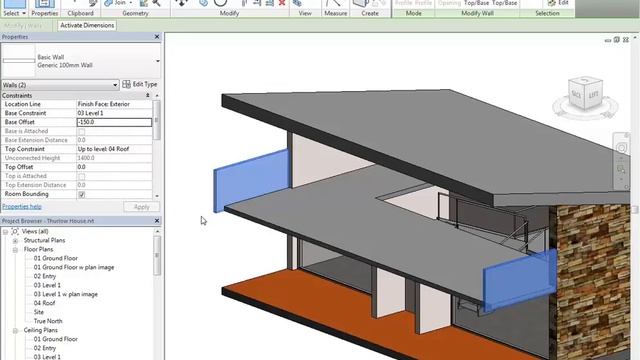Open the 01 Ground Floor ceiling plan
This screenshot has height=360, width=640.
(x=56, y=339)
